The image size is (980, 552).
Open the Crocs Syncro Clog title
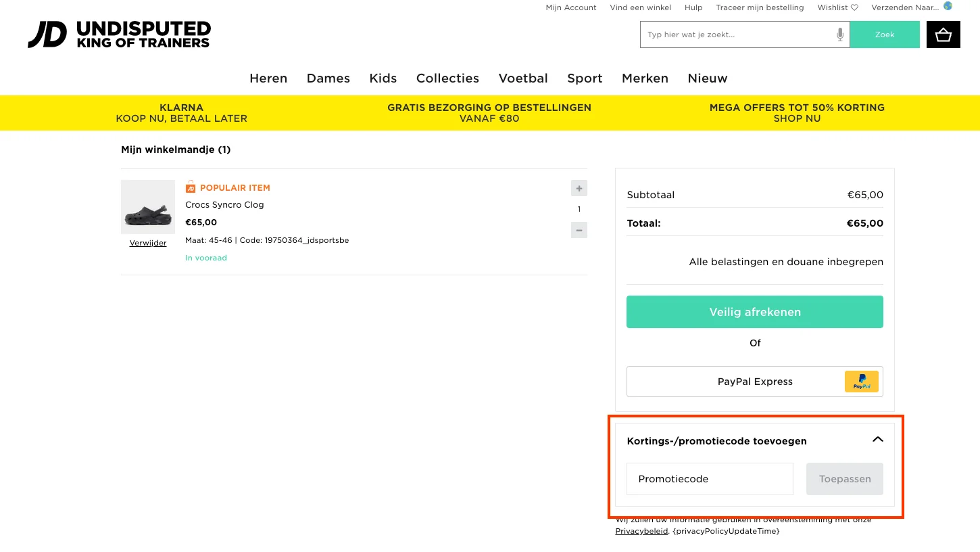pos(224,205)
